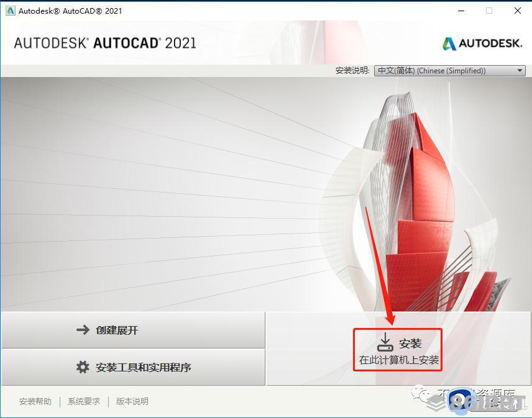This screenshot has height=418, width=532.
Task: Open the 安装帮助 link
Action: pos(35,401)
